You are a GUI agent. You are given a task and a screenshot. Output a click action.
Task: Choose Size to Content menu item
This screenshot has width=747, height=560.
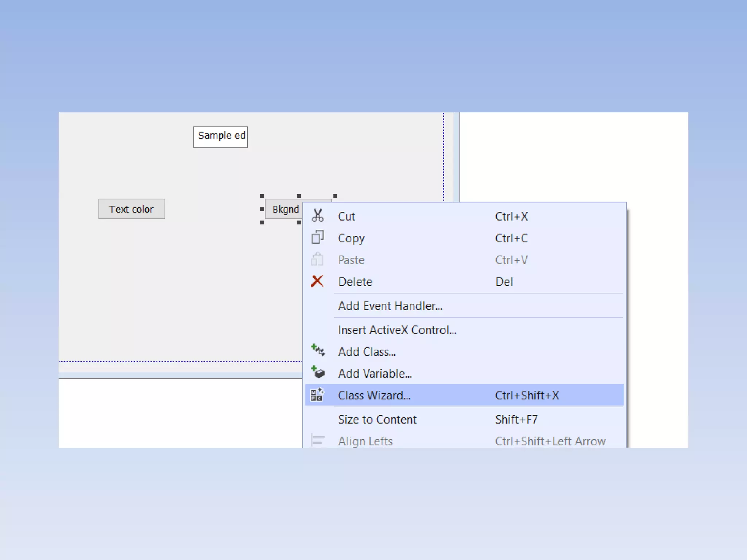[377, 419]
